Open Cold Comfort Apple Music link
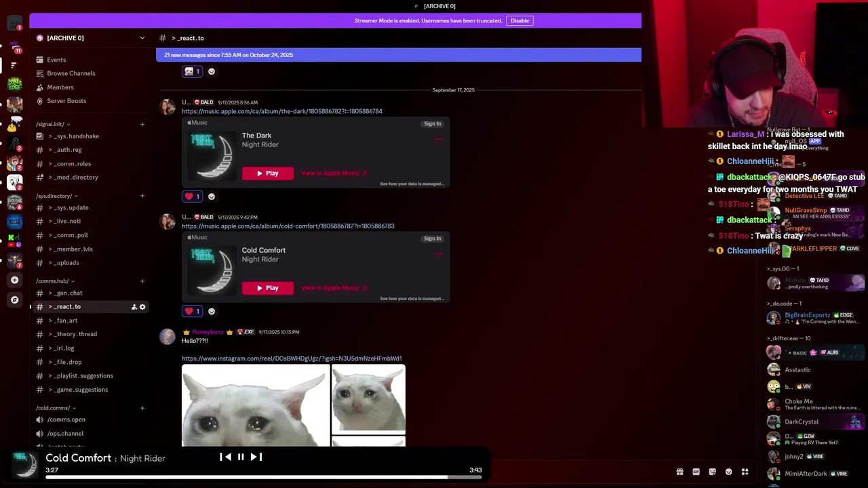The height and width of the screenshot is (488, 868). 288,226
